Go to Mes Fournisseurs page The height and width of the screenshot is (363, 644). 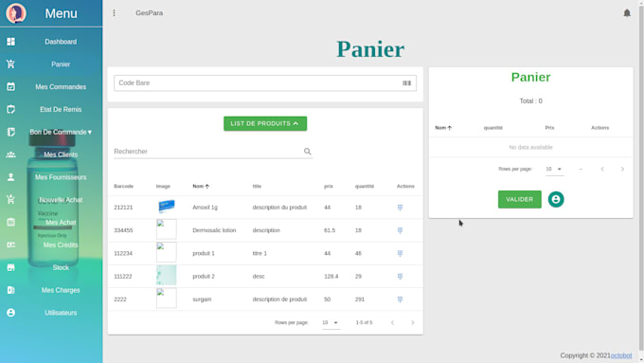click(61, 177)
